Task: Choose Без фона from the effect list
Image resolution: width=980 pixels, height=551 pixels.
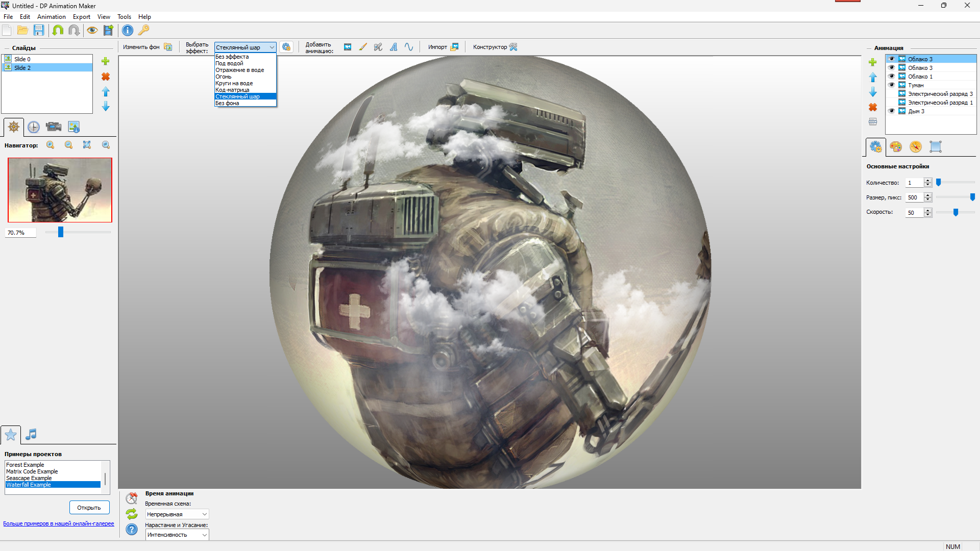Action: coord(245,103)
